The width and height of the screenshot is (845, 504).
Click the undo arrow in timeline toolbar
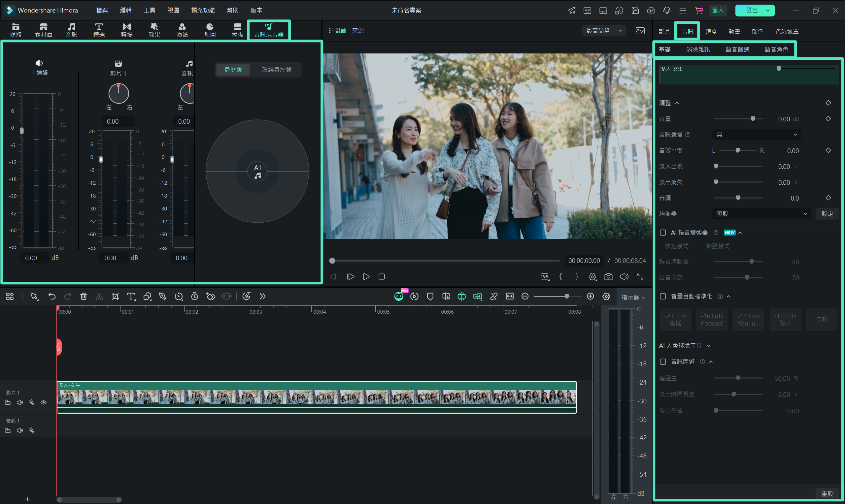click(52, 297)
